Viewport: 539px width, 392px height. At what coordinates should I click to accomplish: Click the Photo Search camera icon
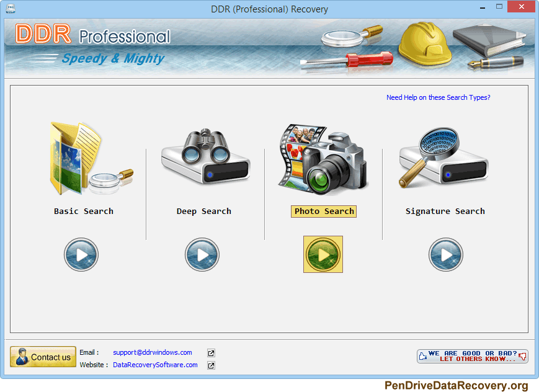point(323,160)
